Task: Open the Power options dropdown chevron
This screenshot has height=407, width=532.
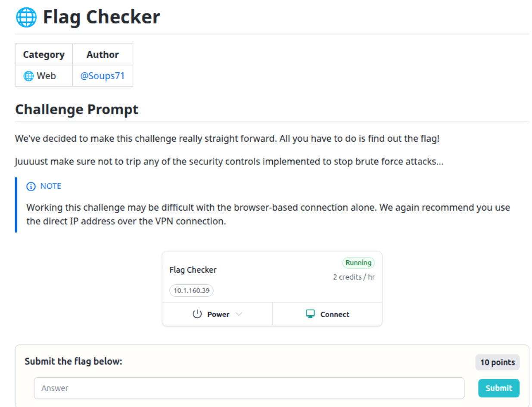Action: point(240,314)
